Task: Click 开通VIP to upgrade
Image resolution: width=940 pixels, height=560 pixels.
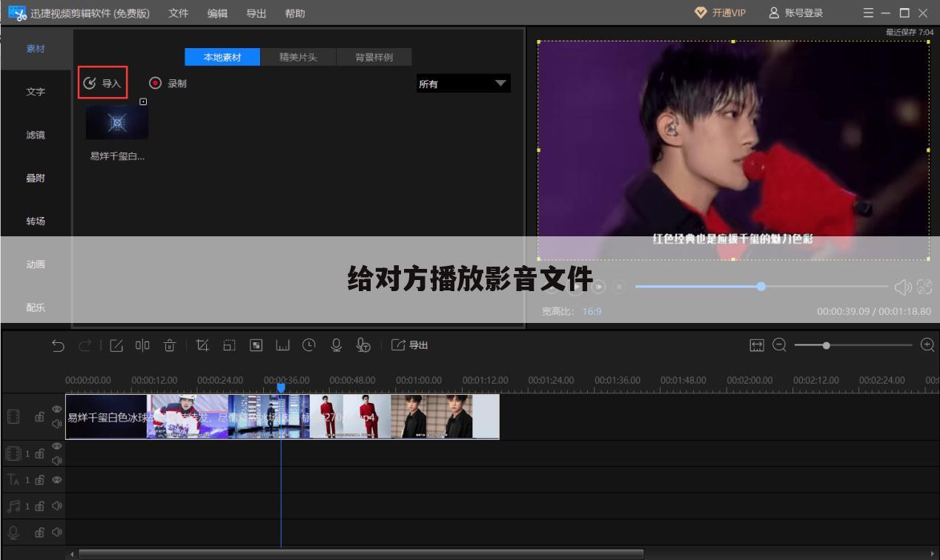Action: click(720, 13)
